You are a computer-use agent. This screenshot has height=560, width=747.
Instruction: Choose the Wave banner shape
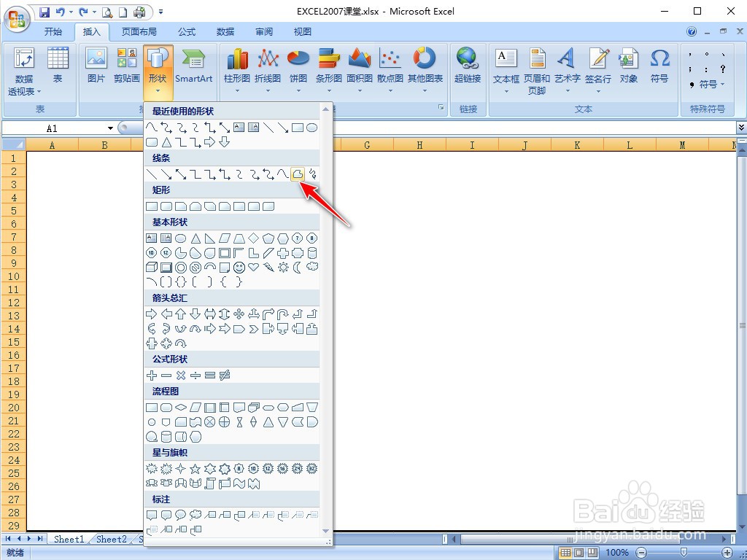239,484
